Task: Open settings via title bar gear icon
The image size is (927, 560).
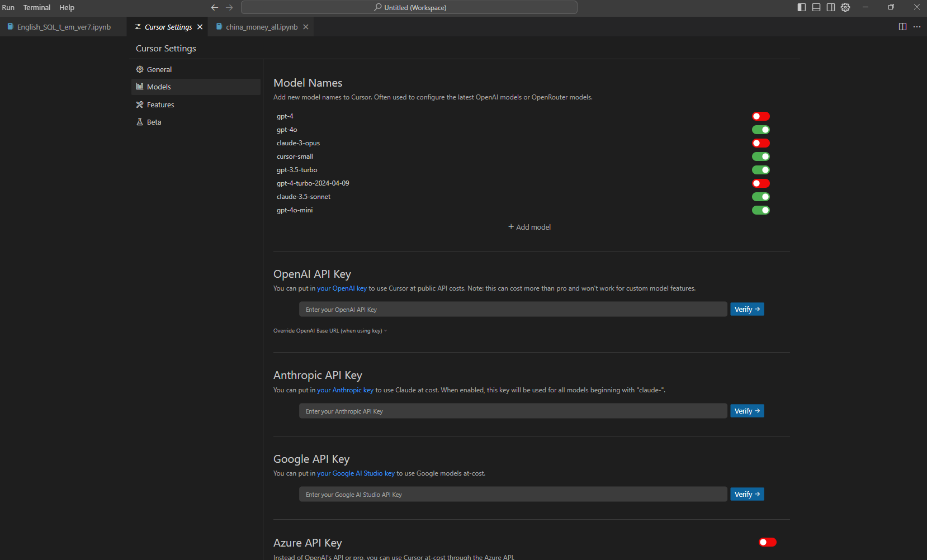Action: (845, 7)
